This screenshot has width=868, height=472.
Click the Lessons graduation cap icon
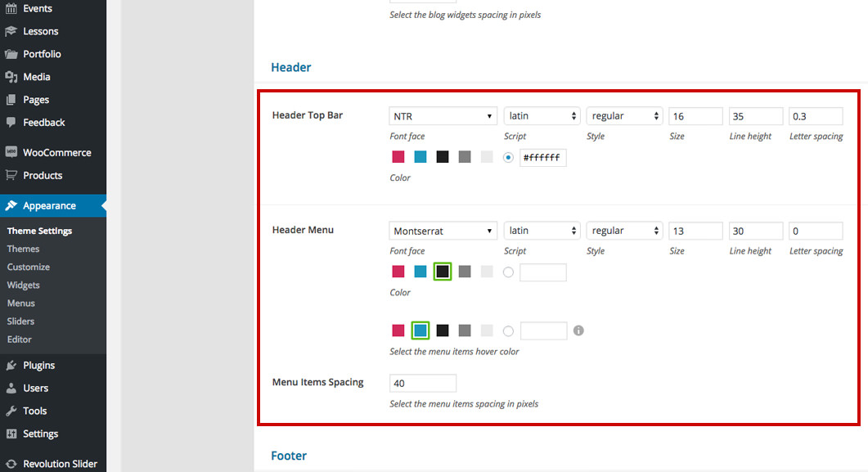(11, 31)
